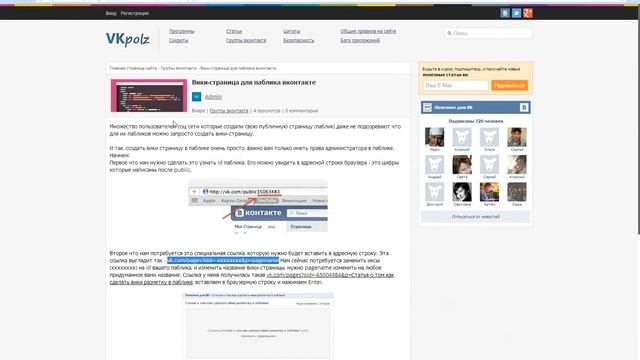This screenshot has width=640, height=360.
Task: Open the Программы menu item
Action: [x=182, y=31]
